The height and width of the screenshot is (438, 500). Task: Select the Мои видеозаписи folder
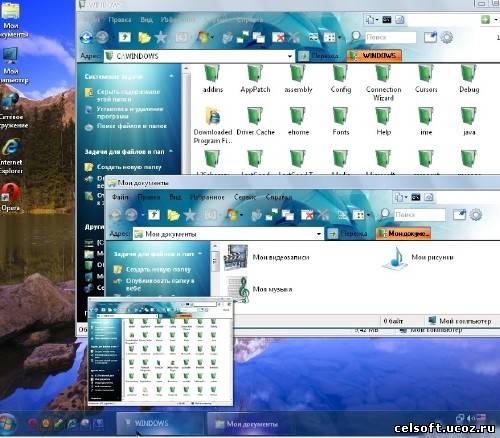tap(267, 257)
